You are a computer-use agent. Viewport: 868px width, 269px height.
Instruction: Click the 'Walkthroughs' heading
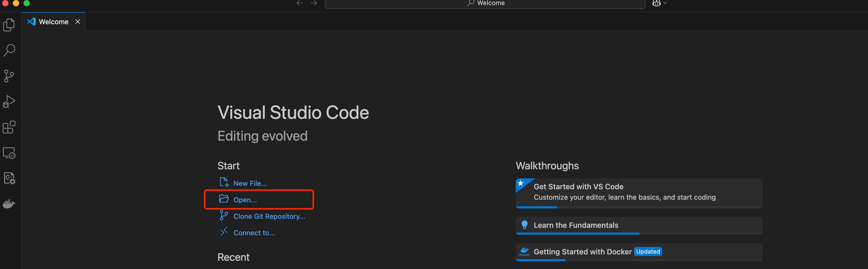coord(547,166)
